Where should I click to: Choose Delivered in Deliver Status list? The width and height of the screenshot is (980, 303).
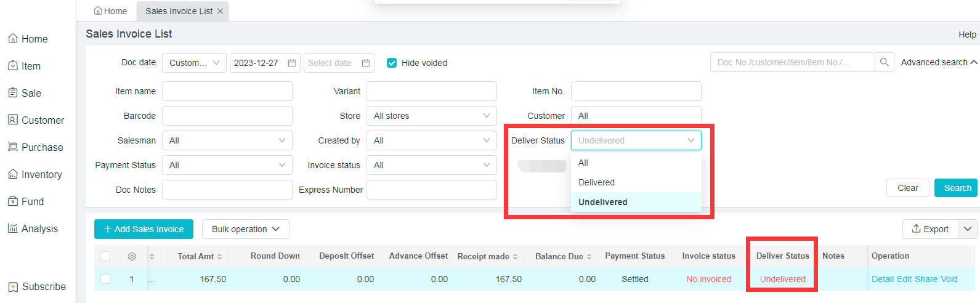[x=596, y=182]
